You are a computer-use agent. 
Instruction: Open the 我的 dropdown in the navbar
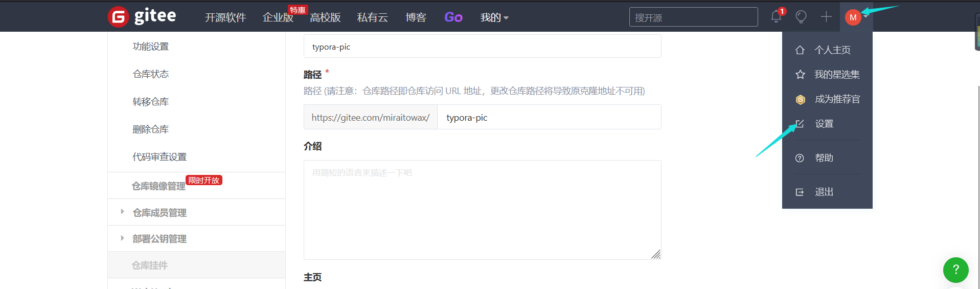coord(494,17)
